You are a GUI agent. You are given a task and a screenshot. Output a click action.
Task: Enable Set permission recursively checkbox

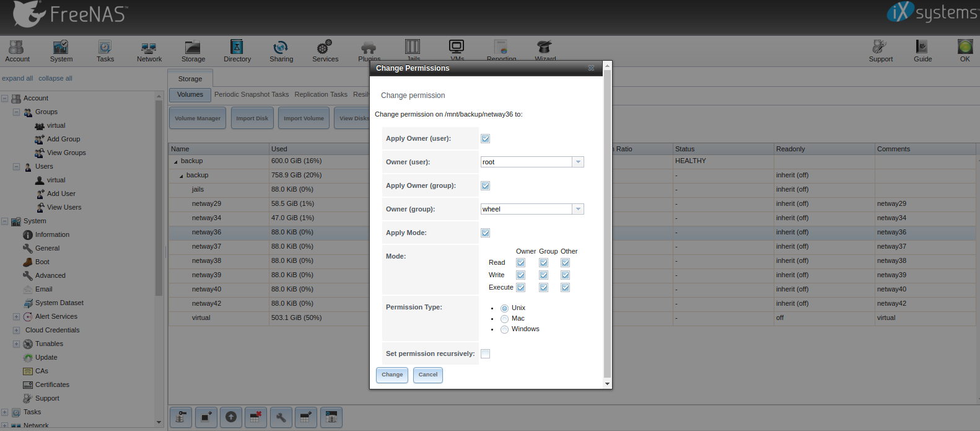(485, 353)
